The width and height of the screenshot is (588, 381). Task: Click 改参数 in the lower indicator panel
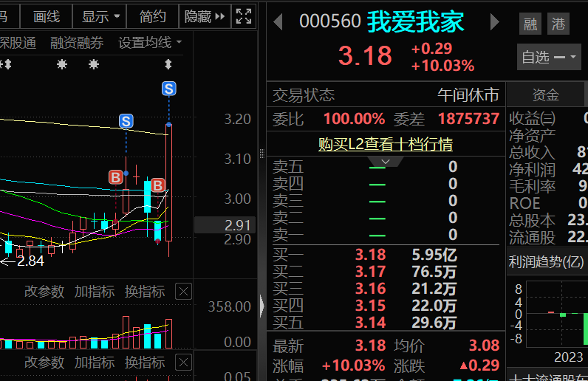pos(44,363)
